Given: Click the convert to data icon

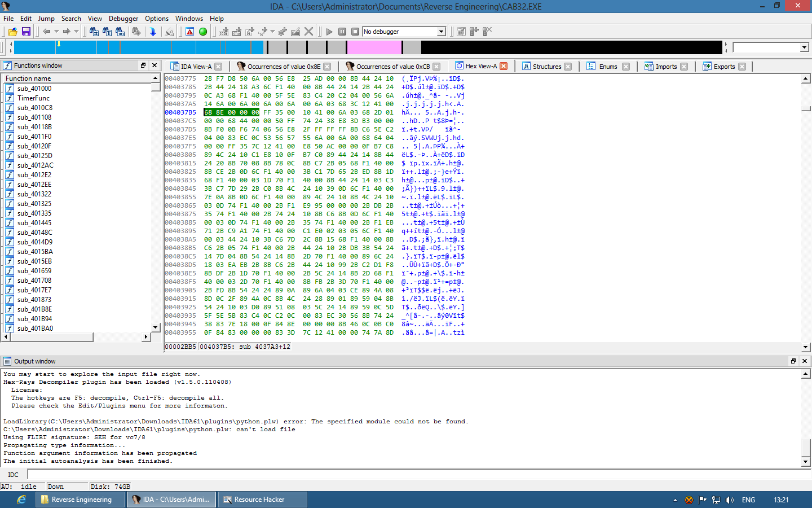Looking at the screenshot, I should (237, 32).
